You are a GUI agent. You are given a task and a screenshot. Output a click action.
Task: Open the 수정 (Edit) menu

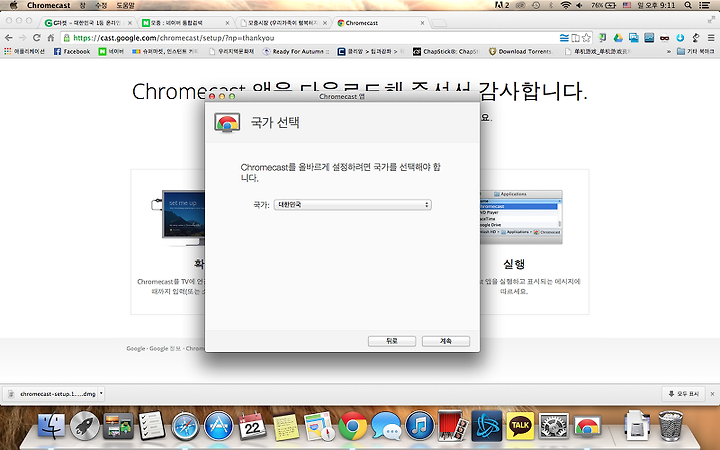click(101, 5)
